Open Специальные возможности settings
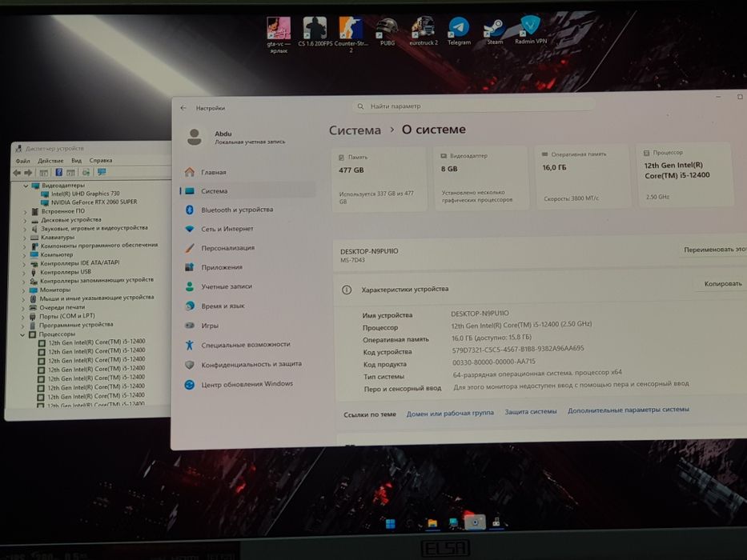 245,344
